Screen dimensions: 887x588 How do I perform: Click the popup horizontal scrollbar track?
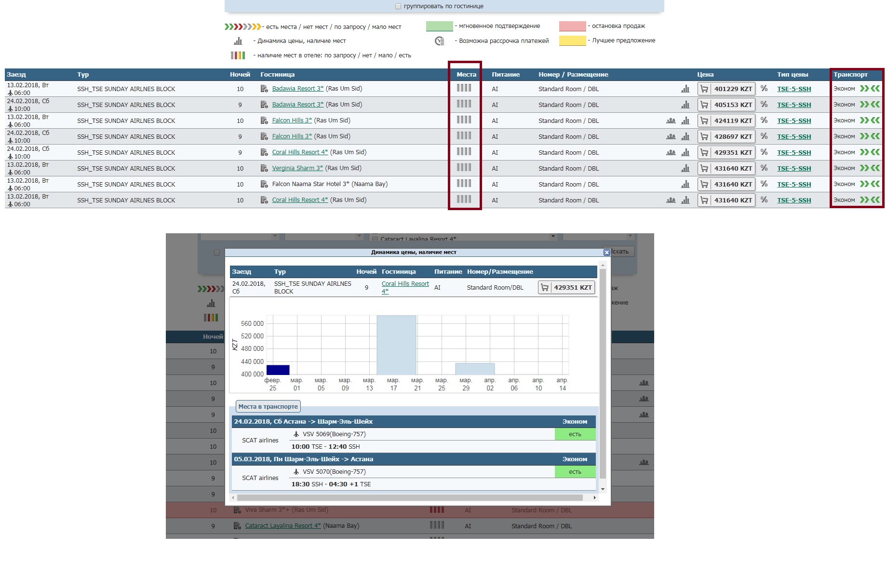pos(410,497)
